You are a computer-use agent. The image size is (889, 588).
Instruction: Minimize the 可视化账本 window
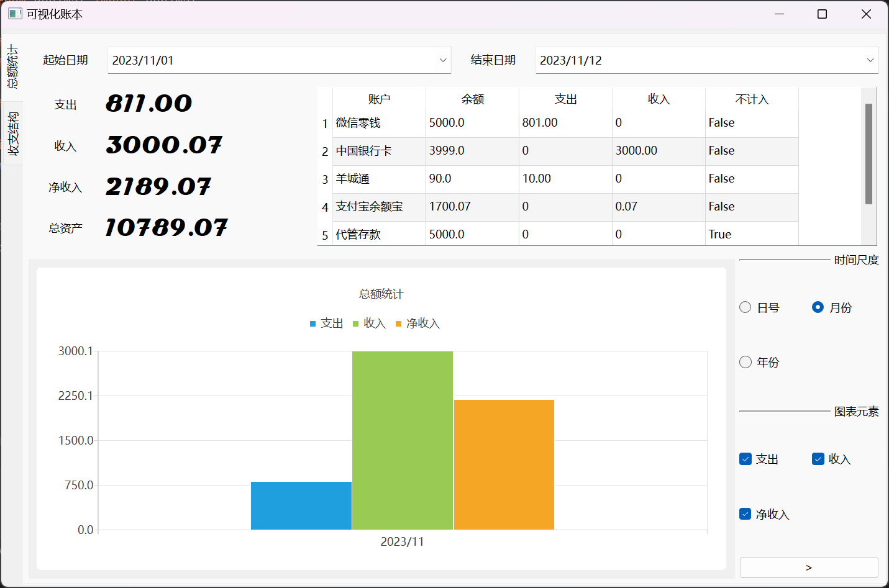tap(779, 14)
